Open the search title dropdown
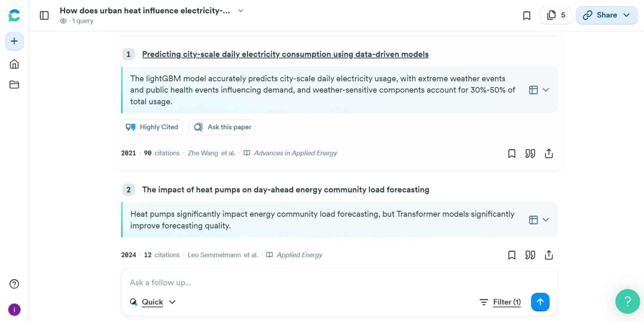This screenshot has width=644, height=322. click(240, 10)
